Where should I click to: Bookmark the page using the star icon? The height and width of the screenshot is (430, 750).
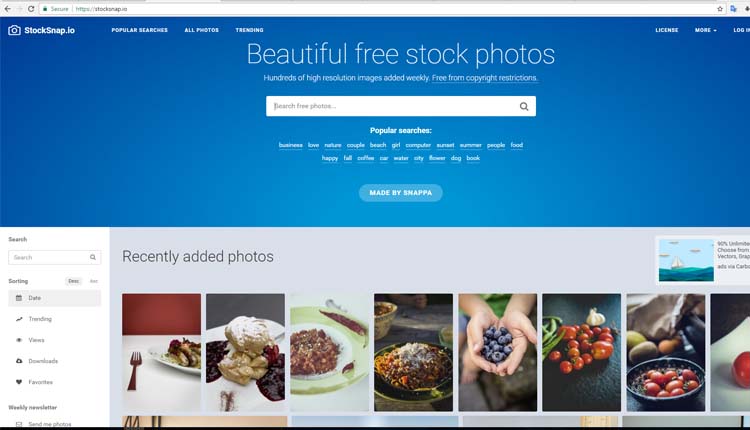pyautogui.click(x=720, y=9)
